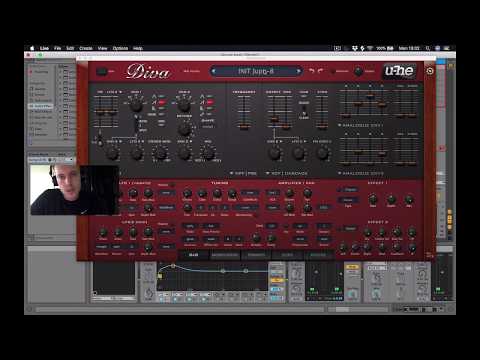Image resolution: width=480 pixels, height=360 pixels.
Task: Open the Microtuning dropdown in Tuning section
Action: point(245,208)
